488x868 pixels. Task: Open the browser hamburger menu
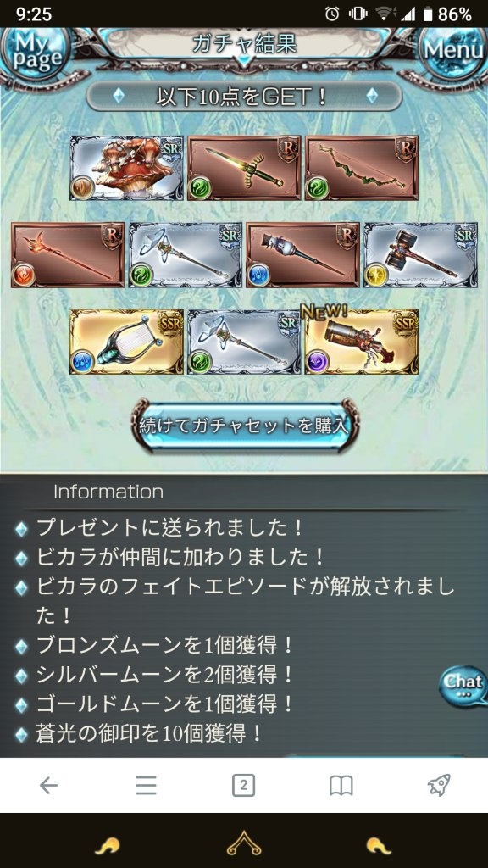[x=146, y=785]
